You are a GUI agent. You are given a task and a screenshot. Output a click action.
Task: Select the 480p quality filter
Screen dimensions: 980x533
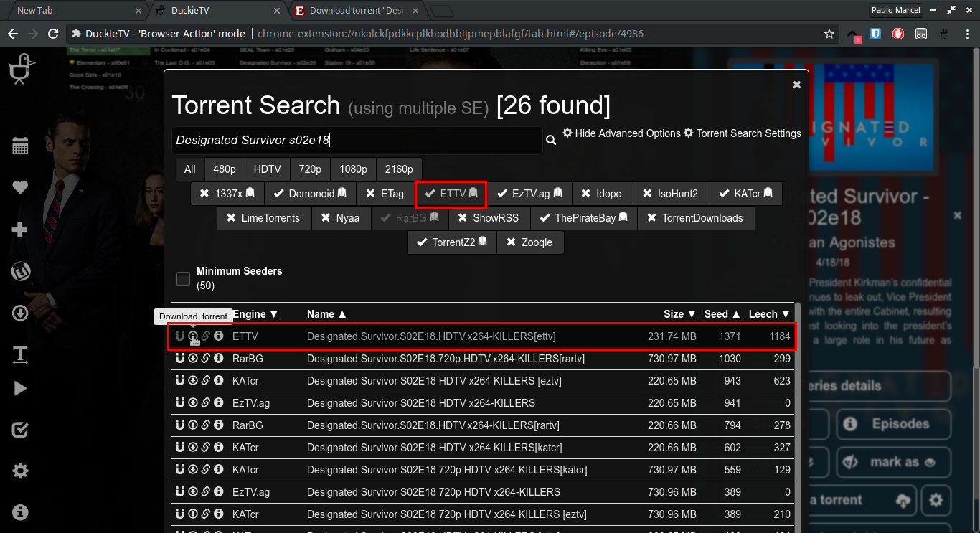pyautogui.click(x=225, y=169)
